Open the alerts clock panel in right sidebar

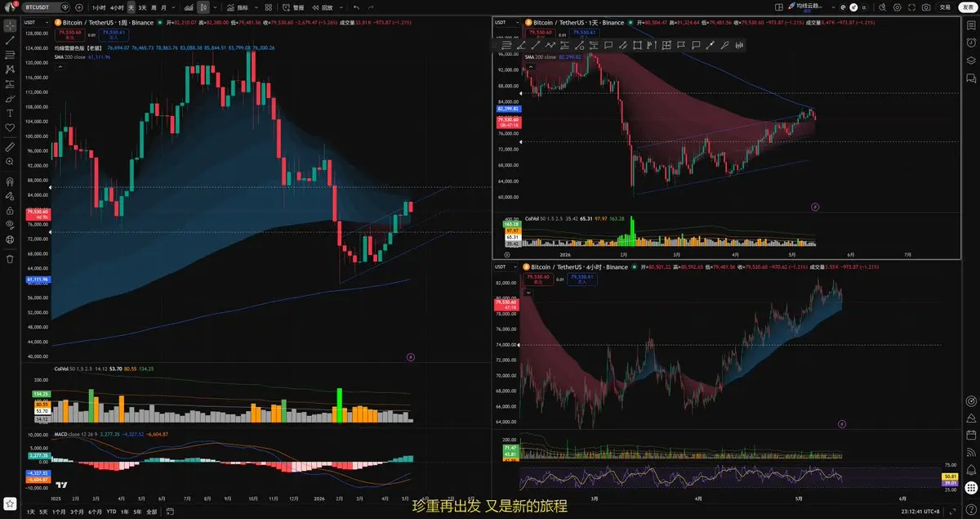pos(970,43)
